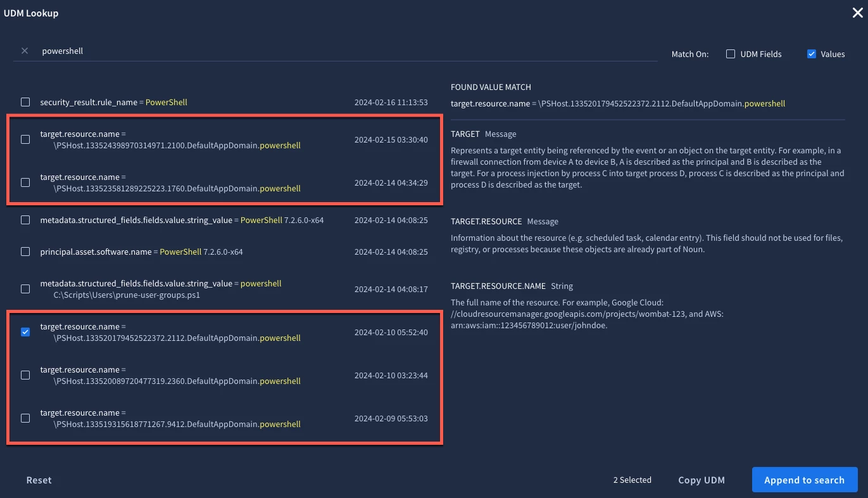Viewport: 868px width, 498px height.
Task: Click timestamp 2024-02-14 04:34:29
Action: coord(391,182)
